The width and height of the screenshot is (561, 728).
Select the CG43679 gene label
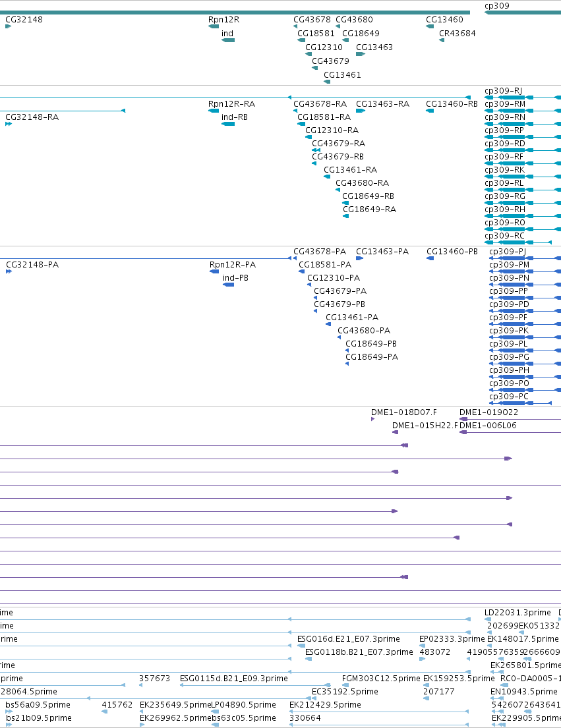tap(330, 61)
